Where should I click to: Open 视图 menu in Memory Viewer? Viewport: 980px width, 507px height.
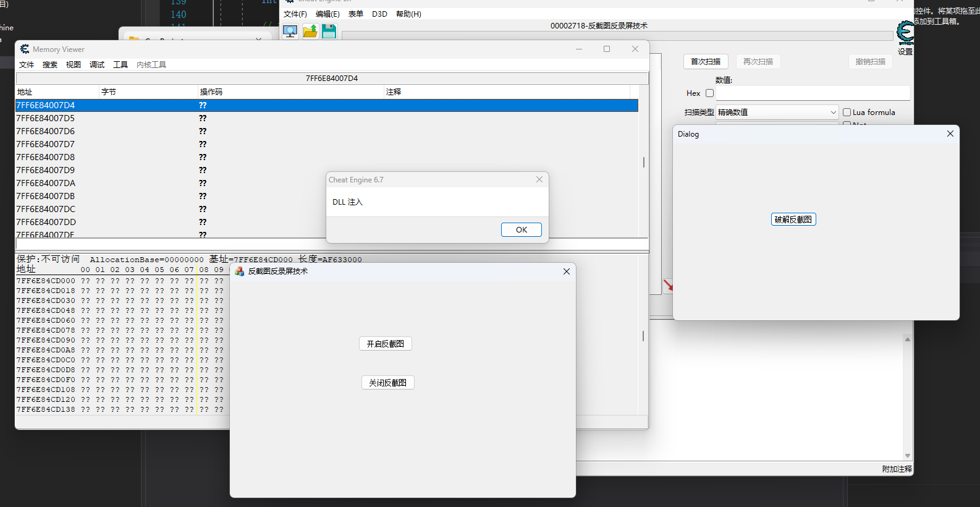point(74,64)
